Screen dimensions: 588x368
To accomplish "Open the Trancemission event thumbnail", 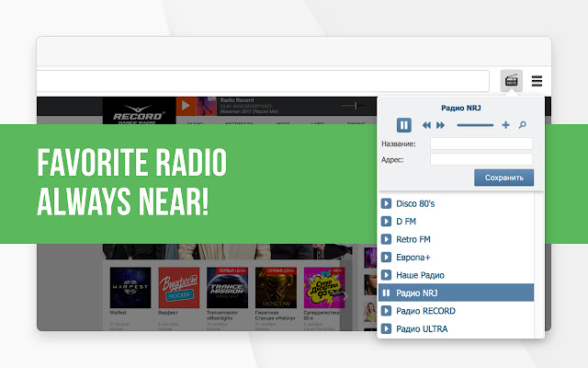I will 227,288.
